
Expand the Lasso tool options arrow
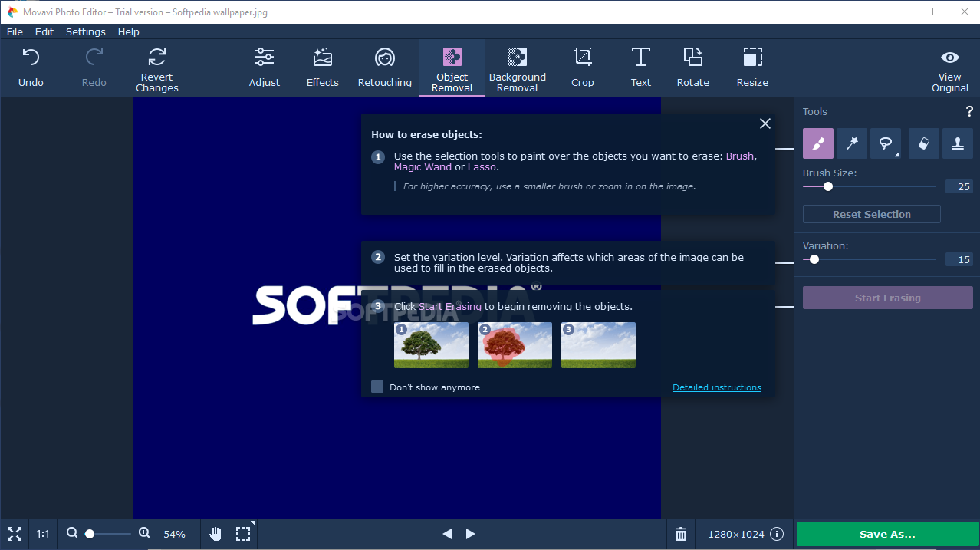point(896,155)
